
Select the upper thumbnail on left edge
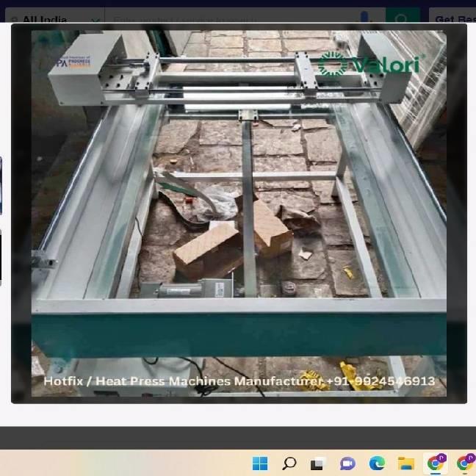point(1,186)
